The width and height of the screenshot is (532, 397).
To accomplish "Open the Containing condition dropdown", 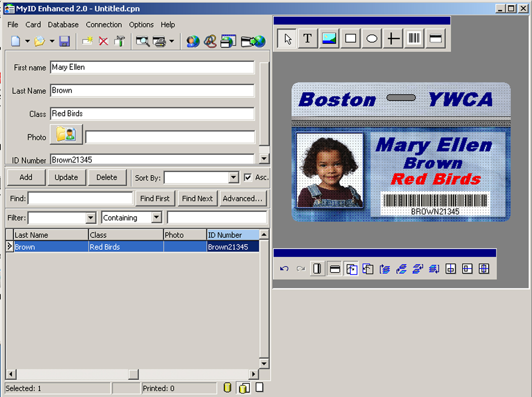I will click(156, 217).
